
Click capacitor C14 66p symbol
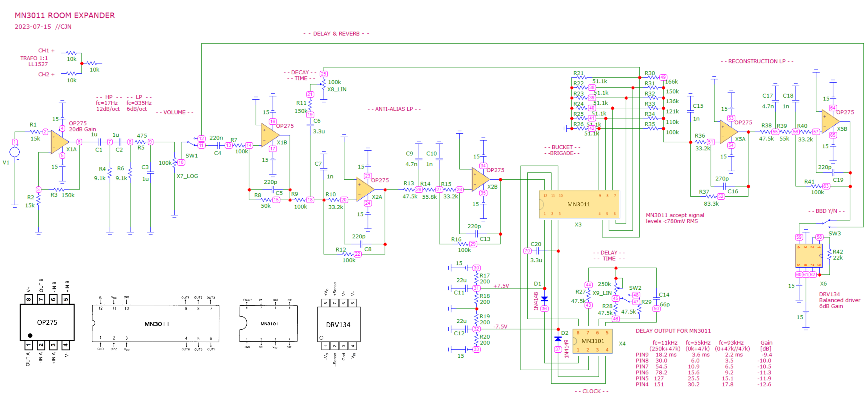point(656,299)
